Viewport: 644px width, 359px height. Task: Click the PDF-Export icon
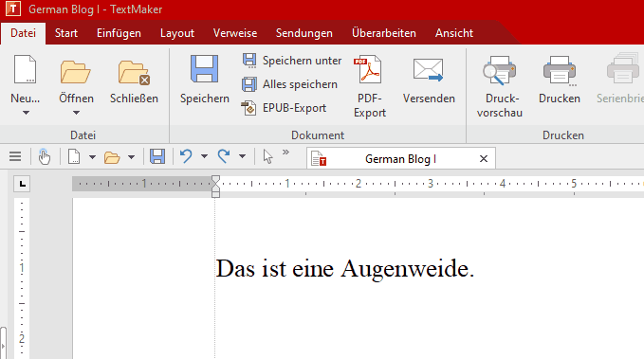[368, 70]
